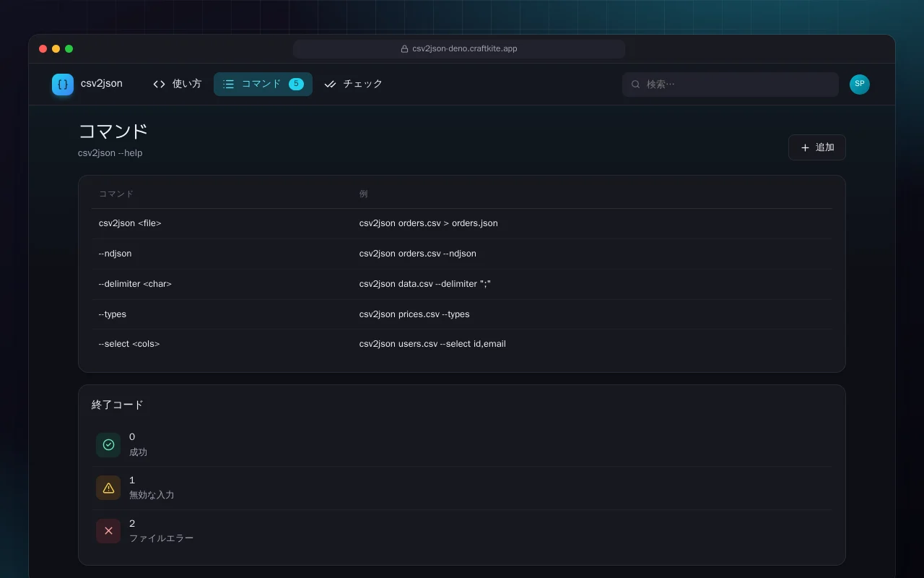Click the csv2json braces logo icon
This screenshot has height=578, width=924.
63,85
